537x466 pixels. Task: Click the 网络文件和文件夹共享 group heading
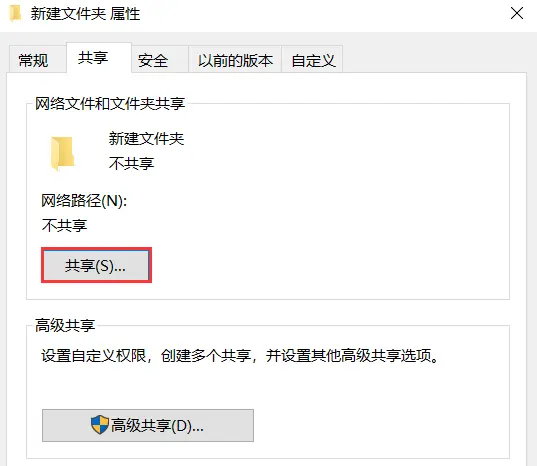(110, 103)
